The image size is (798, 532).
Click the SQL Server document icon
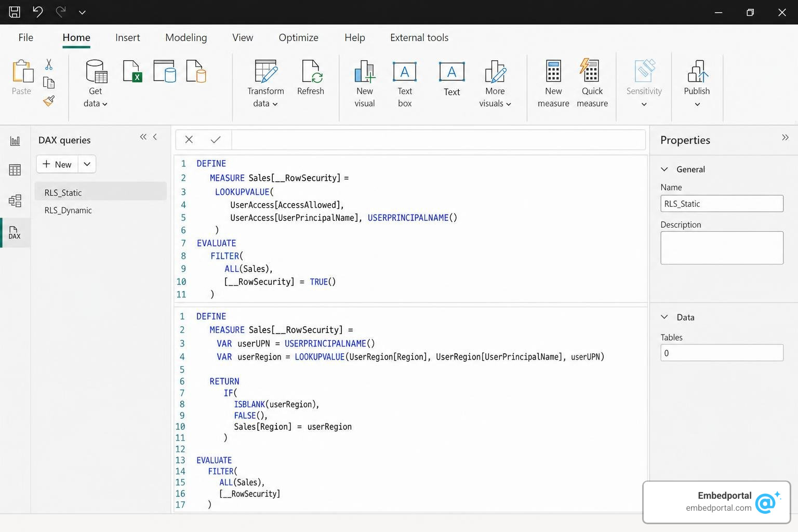pos(196,71)
